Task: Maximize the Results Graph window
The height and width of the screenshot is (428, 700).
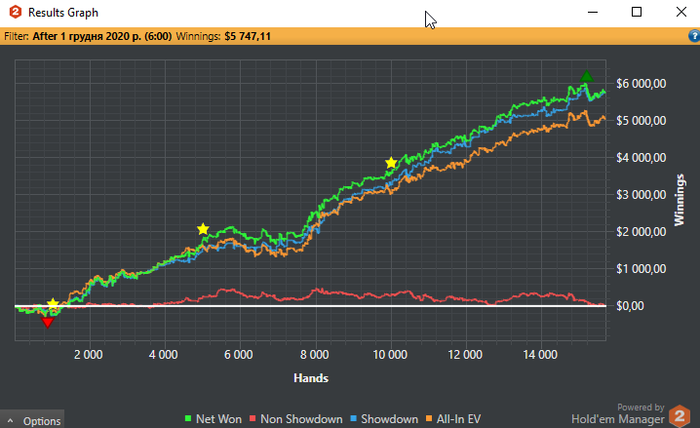Action: (637, 12)
